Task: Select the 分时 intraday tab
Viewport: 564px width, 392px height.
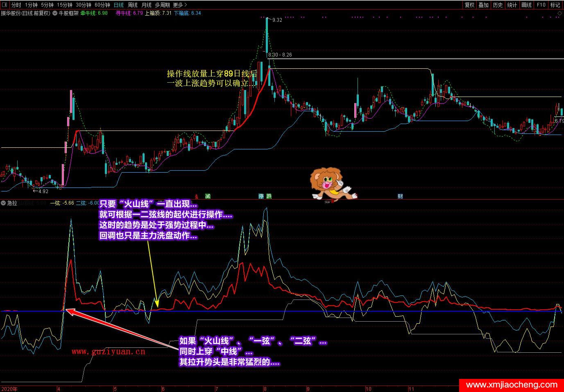Action: 16,5
